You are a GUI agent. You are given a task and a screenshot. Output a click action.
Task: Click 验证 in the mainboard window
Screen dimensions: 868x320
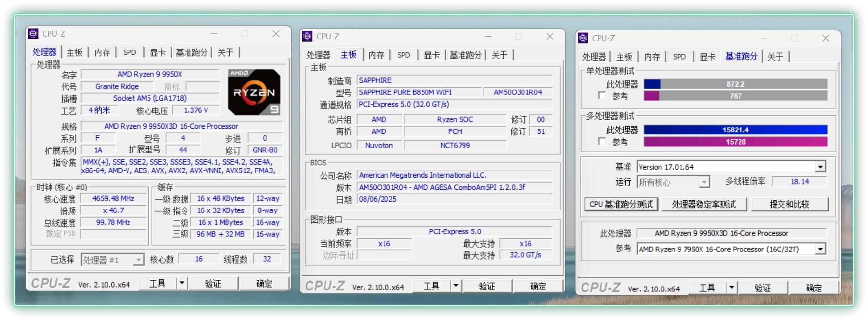(x=487, y=286)
